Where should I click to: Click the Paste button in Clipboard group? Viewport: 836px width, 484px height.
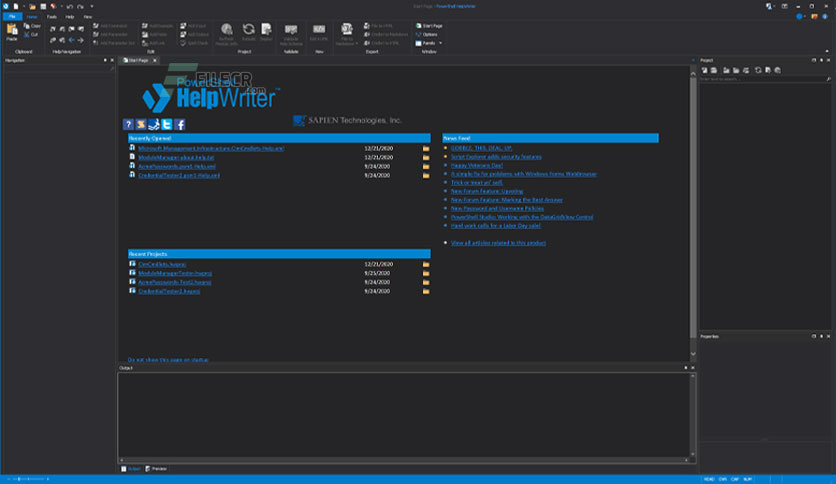(x=12, y=33)
